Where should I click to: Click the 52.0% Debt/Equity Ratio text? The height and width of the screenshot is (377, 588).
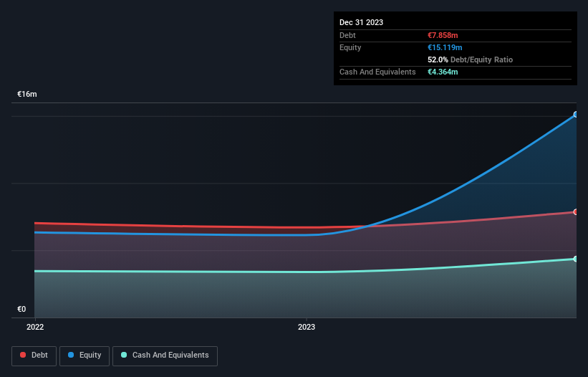(x=470, y=59)
